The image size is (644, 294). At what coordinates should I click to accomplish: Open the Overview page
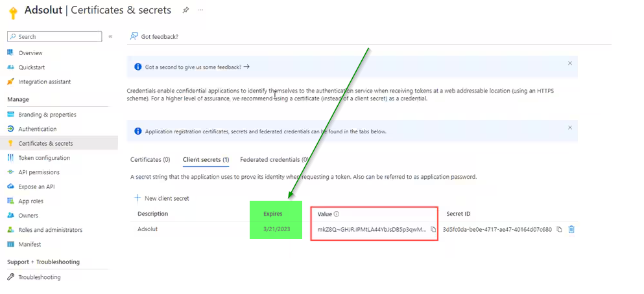[x=30, y=53]
